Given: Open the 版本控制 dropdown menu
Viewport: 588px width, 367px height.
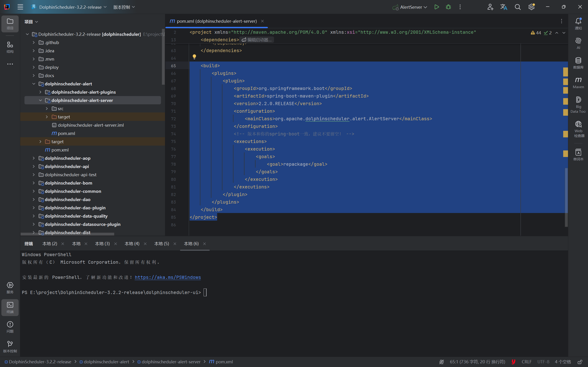Looking at the screenshot, I should [x=124, y=7].
